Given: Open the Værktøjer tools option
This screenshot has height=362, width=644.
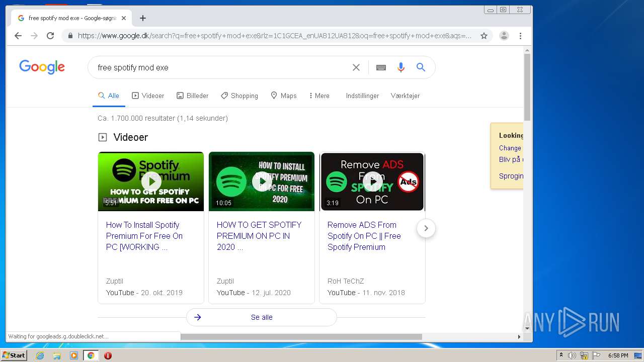Looking at the screenshot, I should (x=405, y=96).
